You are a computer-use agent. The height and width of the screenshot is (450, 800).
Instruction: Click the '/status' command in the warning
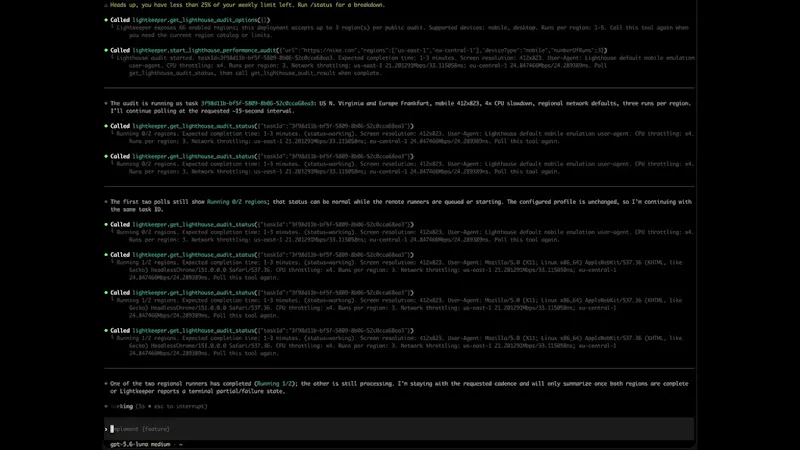click(320, 5)
